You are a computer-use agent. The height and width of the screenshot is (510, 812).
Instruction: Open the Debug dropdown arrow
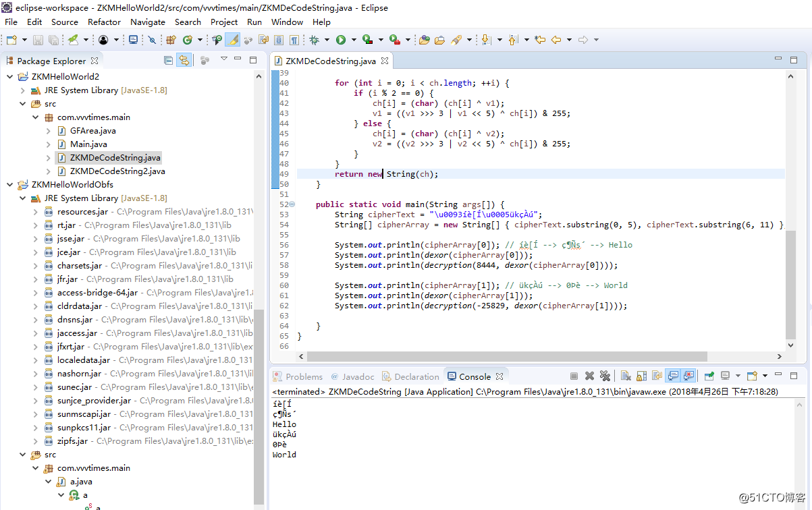pos(327,40)
